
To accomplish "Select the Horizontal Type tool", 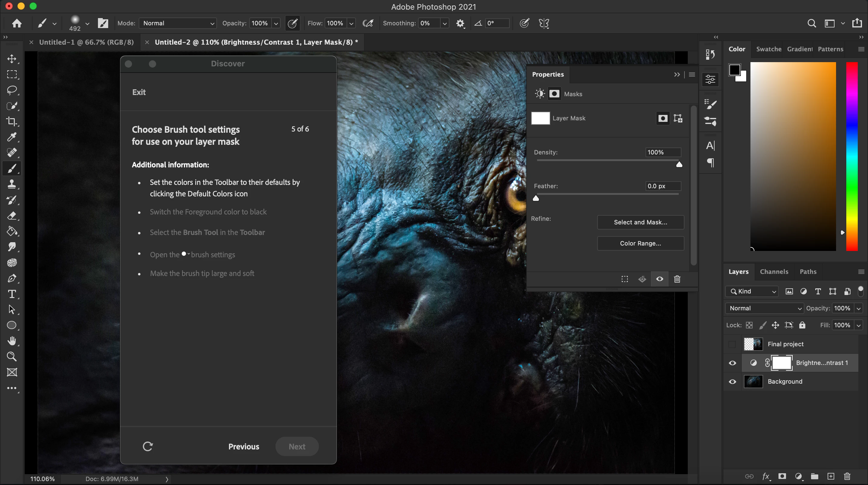I will [12, 294].
